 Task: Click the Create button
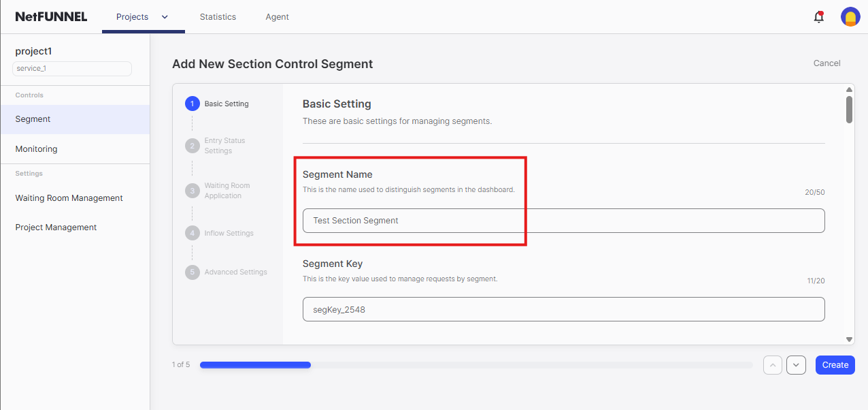point(835,364)
